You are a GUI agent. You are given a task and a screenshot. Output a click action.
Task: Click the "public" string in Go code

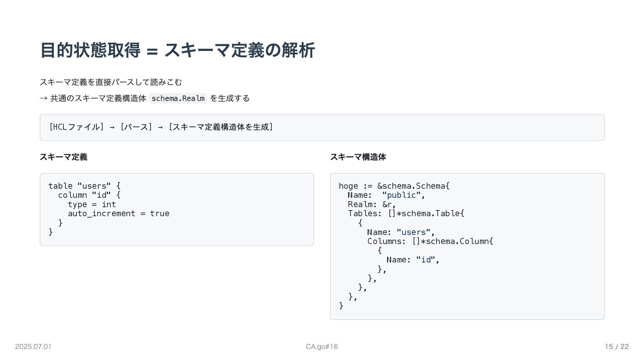(401, 195)
